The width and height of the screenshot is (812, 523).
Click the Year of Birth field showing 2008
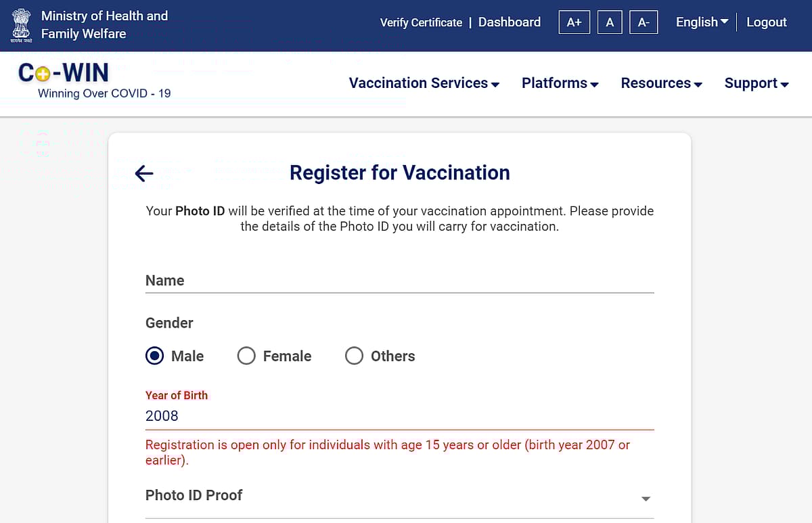click(399, 416)
